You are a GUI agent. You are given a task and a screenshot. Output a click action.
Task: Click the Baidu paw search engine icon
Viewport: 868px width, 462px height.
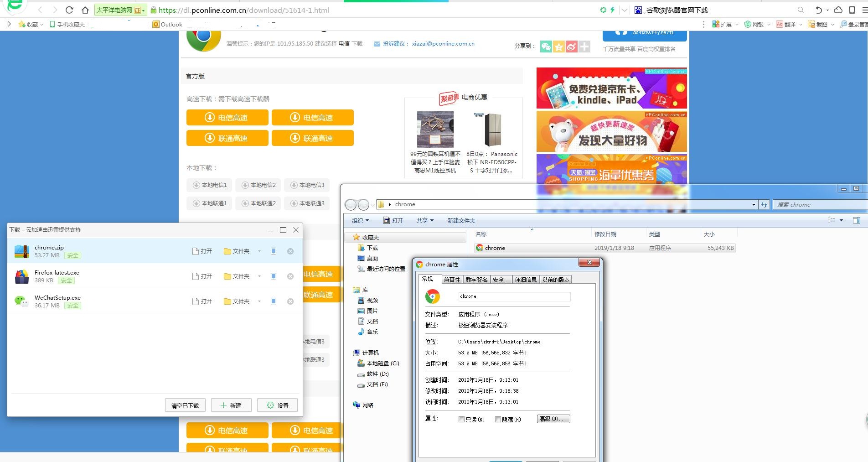[638, 10]
